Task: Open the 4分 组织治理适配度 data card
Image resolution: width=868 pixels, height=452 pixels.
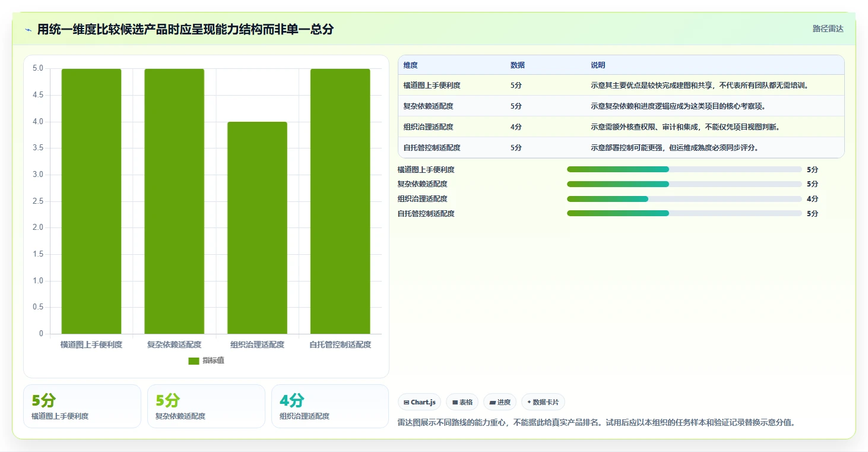Action: 330,406
